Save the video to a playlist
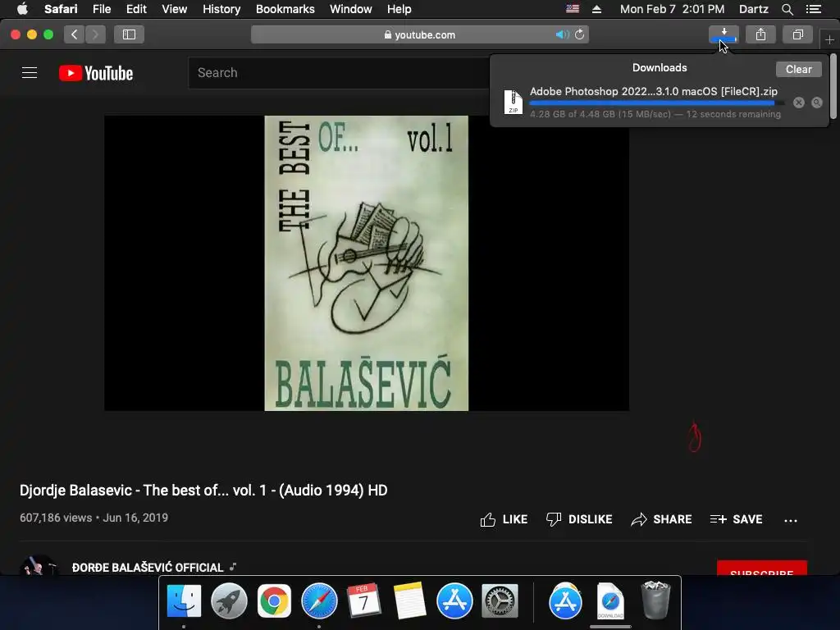 point(736,519)
